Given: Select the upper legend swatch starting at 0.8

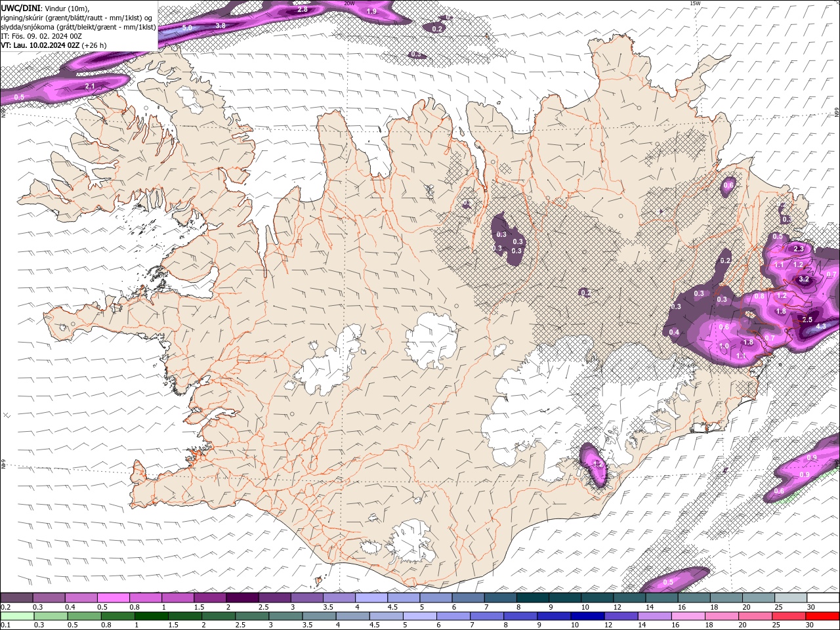Looking at the screenshot, I should click(146, 598).
